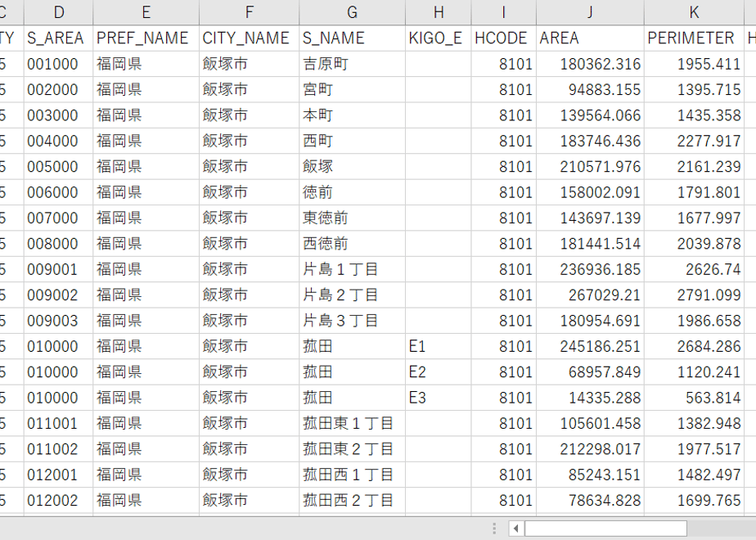Image resolution: width=756 pixels, height=540 pixels.
Task: Select PERIMETER value 1699.765
Action: coord(695,500)
